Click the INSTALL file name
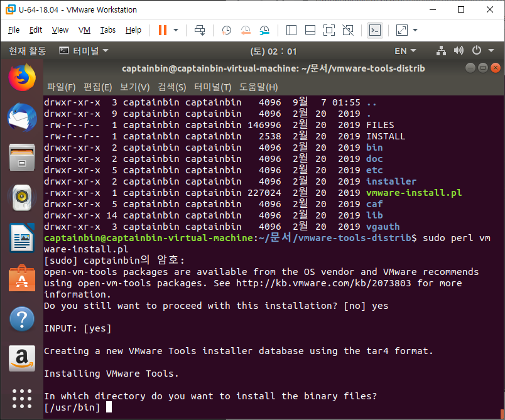Screen dimensions: 505x420 (386, 136)
